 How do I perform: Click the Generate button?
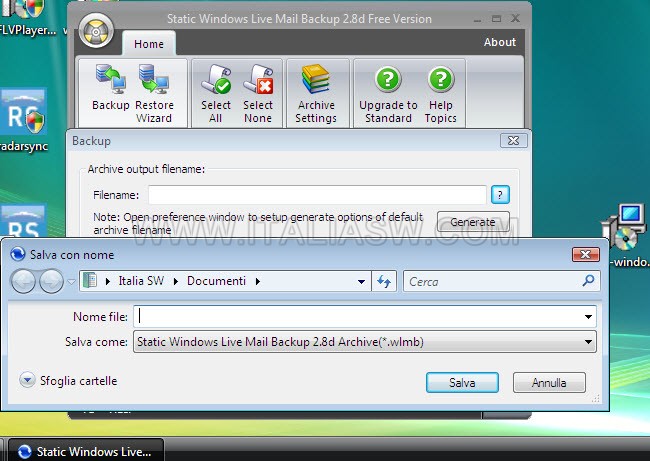[473, 222]
